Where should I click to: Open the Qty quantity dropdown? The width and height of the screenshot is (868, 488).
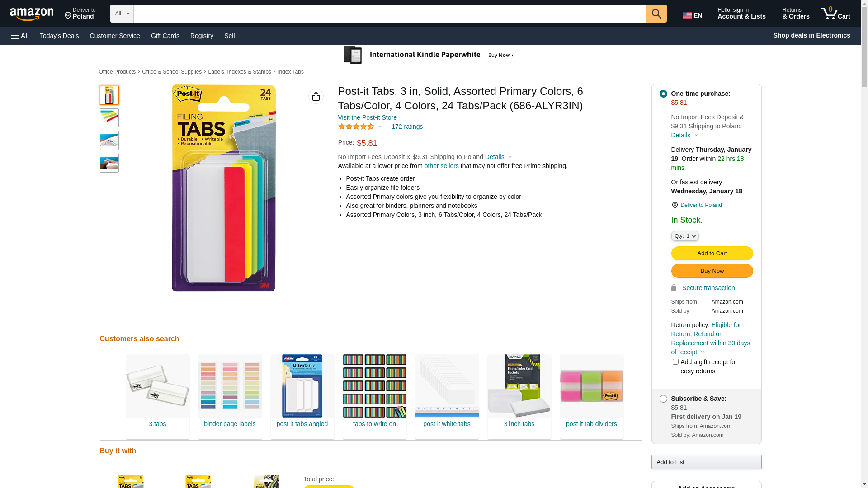pyautogui.click(x=685, y=236)
